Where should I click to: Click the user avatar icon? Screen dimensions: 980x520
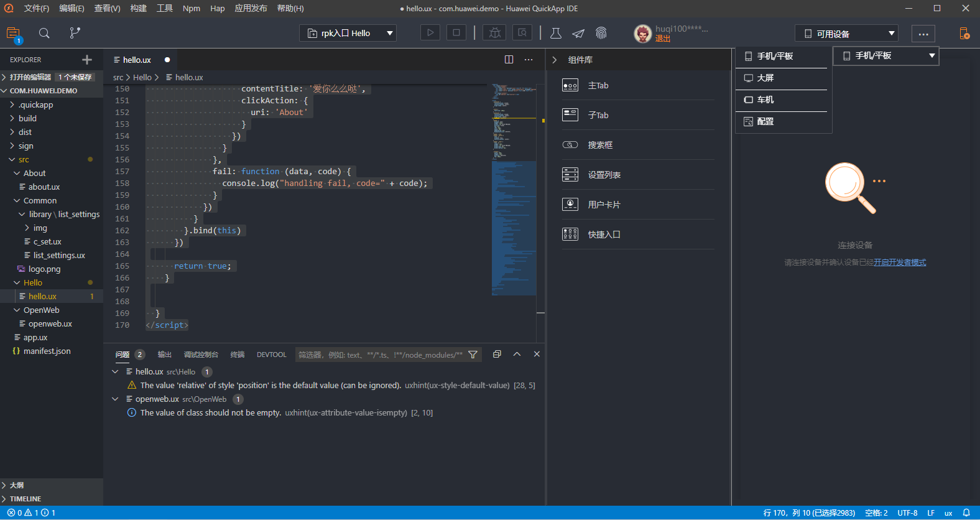643,34
